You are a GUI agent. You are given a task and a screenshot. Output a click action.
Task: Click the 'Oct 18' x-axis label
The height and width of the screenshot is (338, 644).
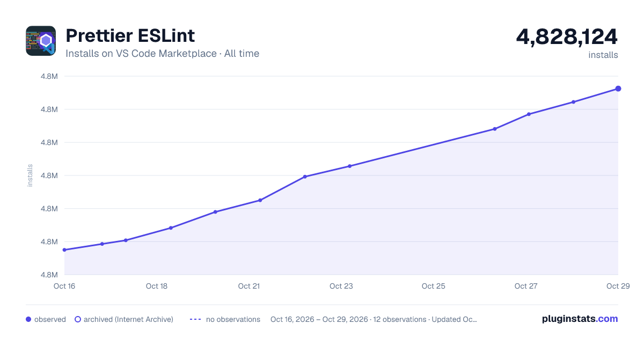(x=157, y=286)
